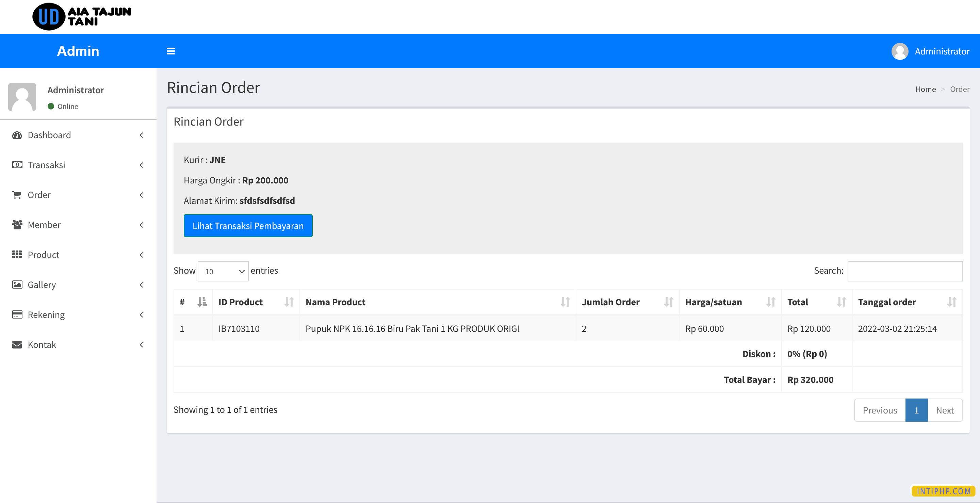Viewport: 980px width, 503px height.
Task: Click the Lihat Transaksi Pembayaran button
Action: (248, 226)
